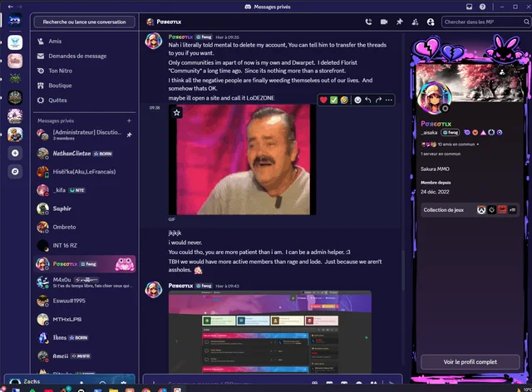This screenshot has width=532, height=392.
Task: React with red heart emoji
Action: pyautogui.click(x=323, y=100)
